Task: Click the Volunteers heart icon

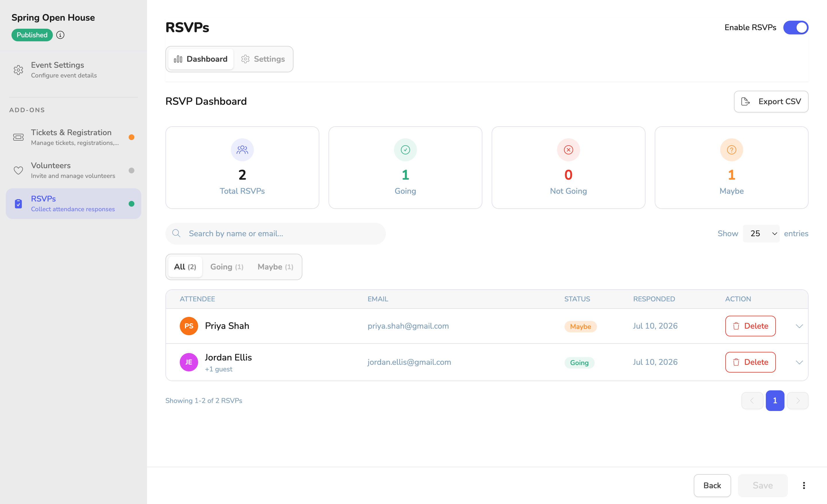Action: click(x=18, y=170)
